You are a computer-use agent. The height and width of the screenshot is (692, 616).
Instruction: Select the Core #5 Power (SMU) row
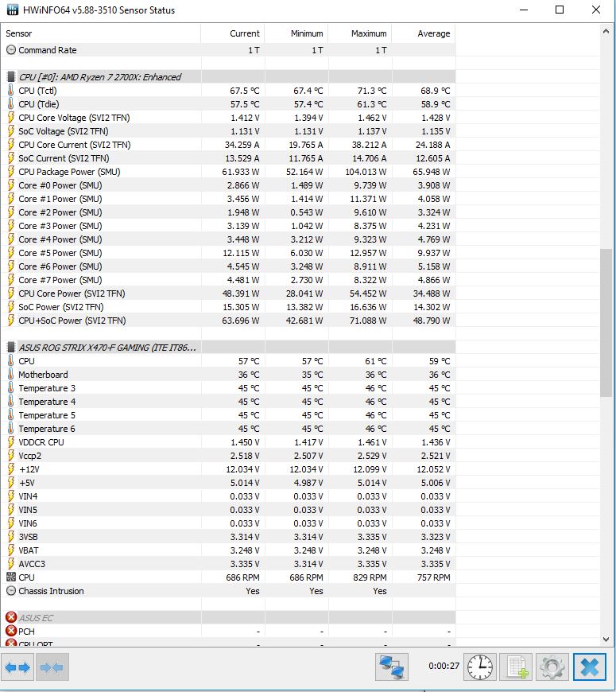tap(228, 253)
